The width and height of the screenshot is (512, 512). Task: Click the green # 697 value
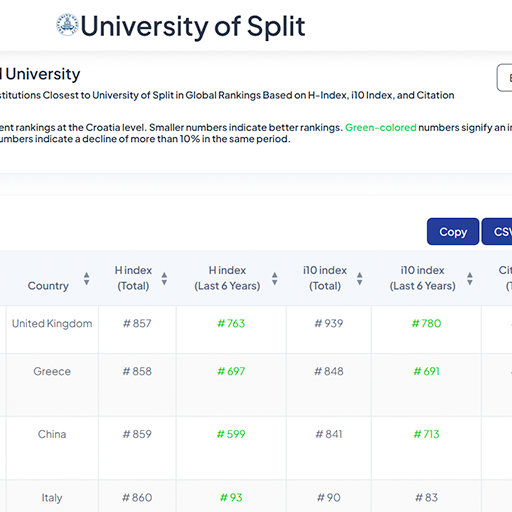point(231,371)
